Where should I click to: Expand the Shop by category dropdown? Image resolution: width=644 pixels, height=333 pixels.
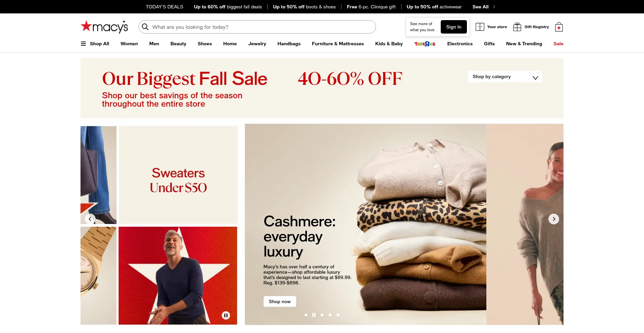pos(505,77)
